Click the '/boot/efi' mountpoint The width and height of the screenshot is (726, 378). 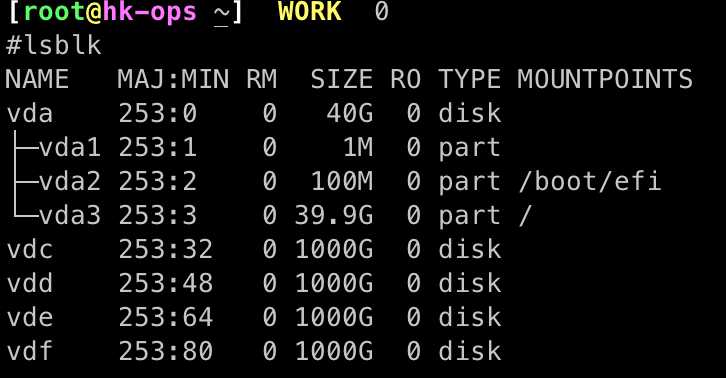[590, 181]
